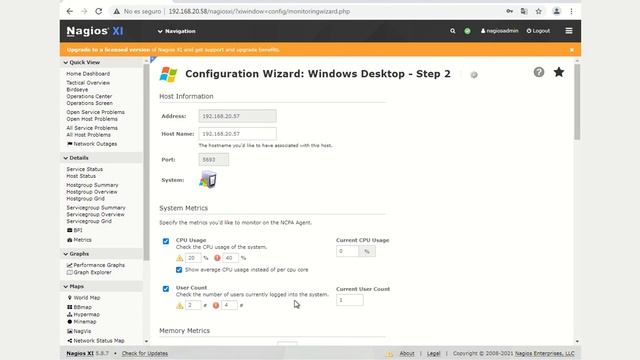Click the favorite star icon
Screen dimensions: 640x360
[559, 72]
